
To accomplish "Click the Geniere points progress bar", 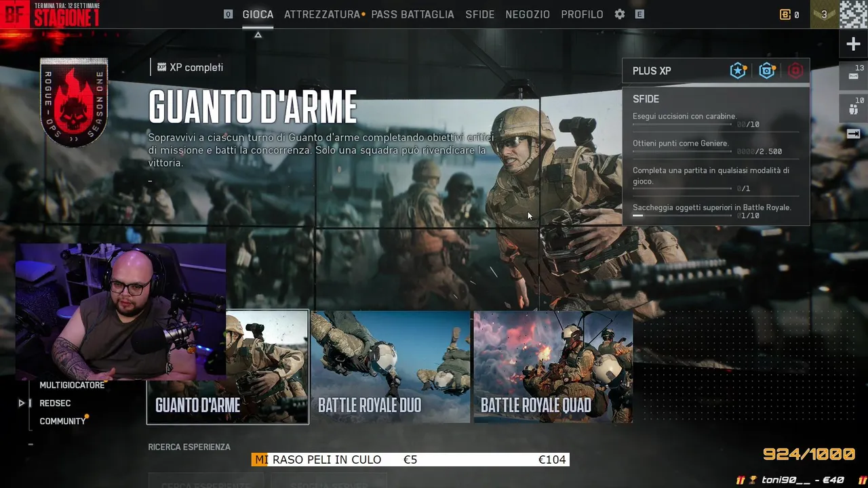I will click(x=682, y=152).
